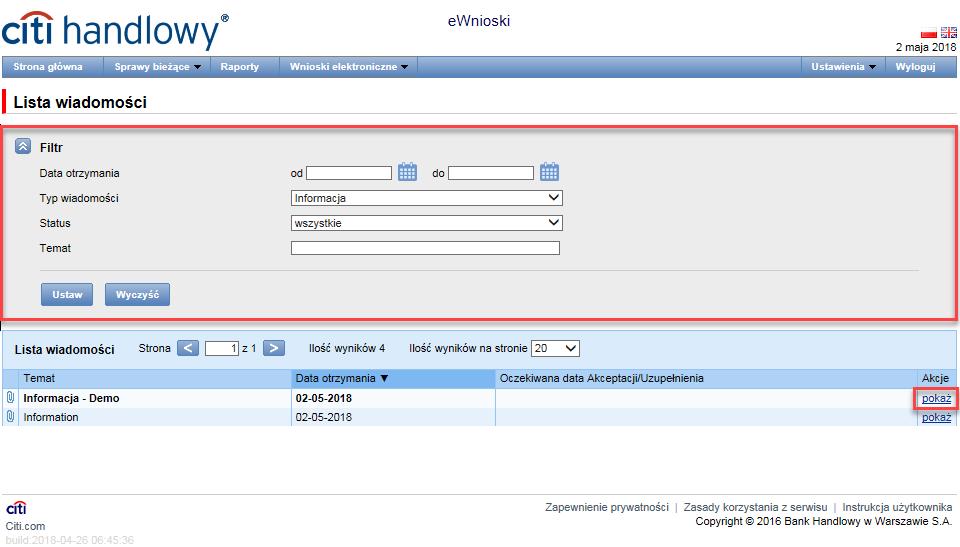Click the Citi Handlowy logo
This screenshot has width=960, height=547.
pyautogui.click(x=114, y=31)
